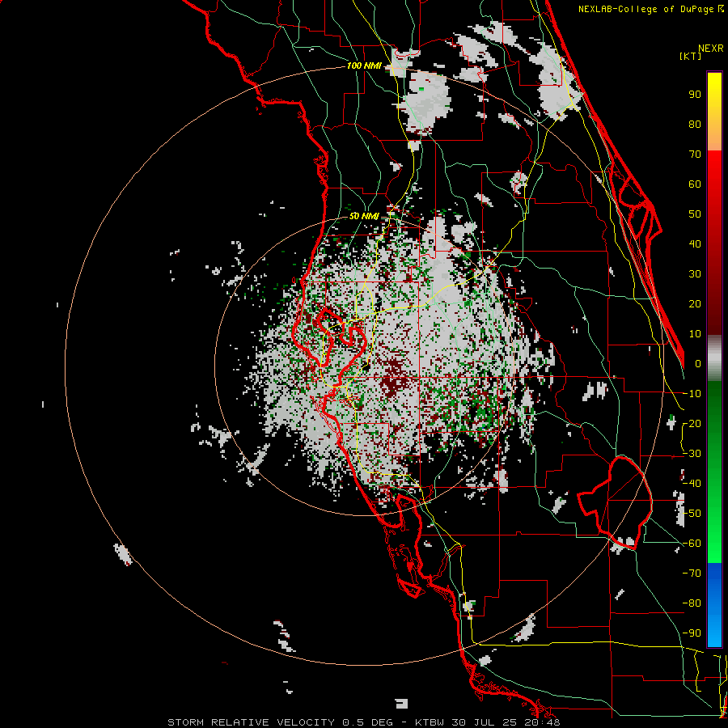Click the NEXLAB-College of DuPage title text

tap(650, 9)
